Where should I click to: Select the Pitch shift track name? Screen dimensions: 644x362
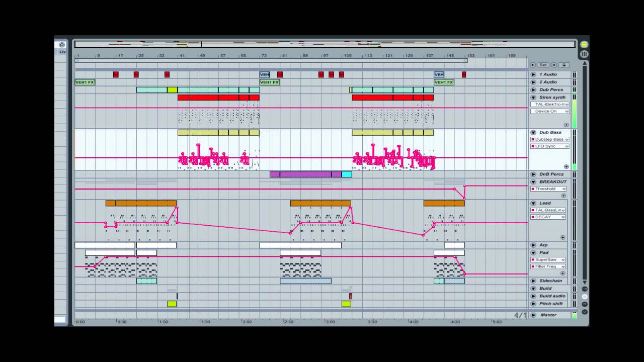[x=551, y=304]
